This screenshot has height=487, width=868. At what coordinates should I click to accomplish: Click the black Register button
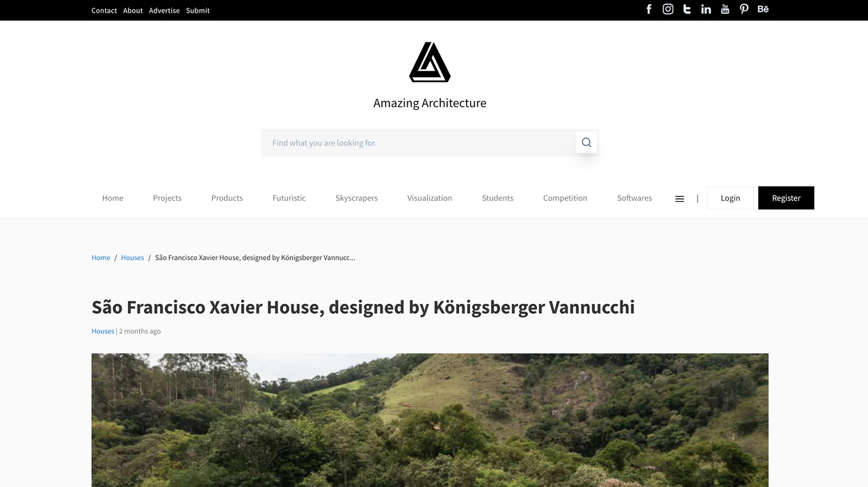[x=786, y=198]
